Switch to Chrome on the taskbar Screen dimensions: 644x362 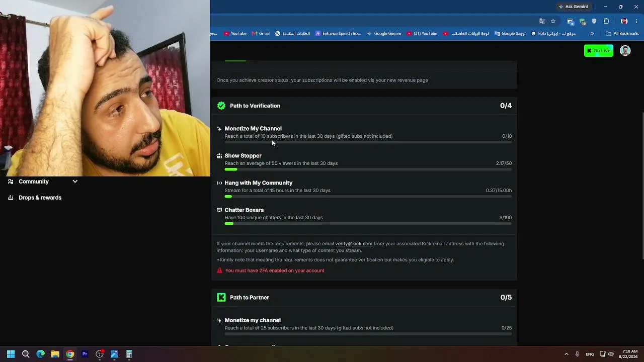pos(70,354)
